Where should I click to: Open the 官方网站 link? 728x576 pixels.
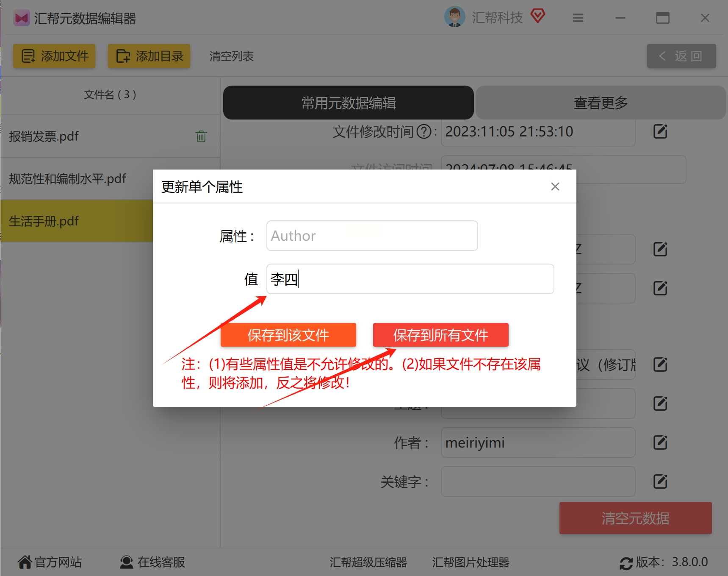[x=50, y=562]
